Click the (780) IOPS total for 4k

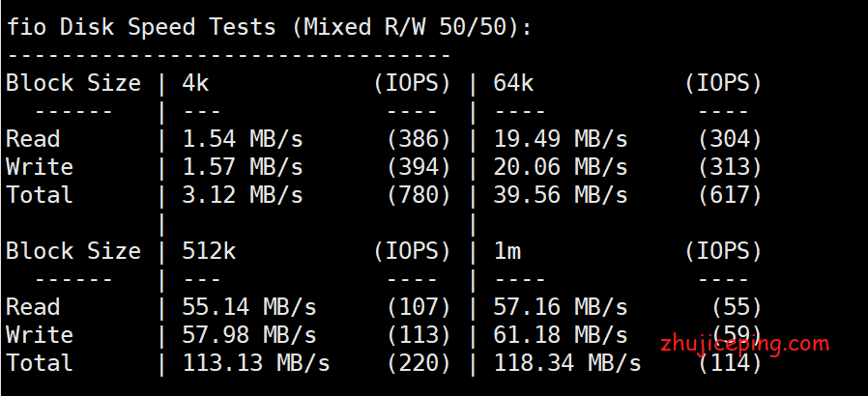420,195
